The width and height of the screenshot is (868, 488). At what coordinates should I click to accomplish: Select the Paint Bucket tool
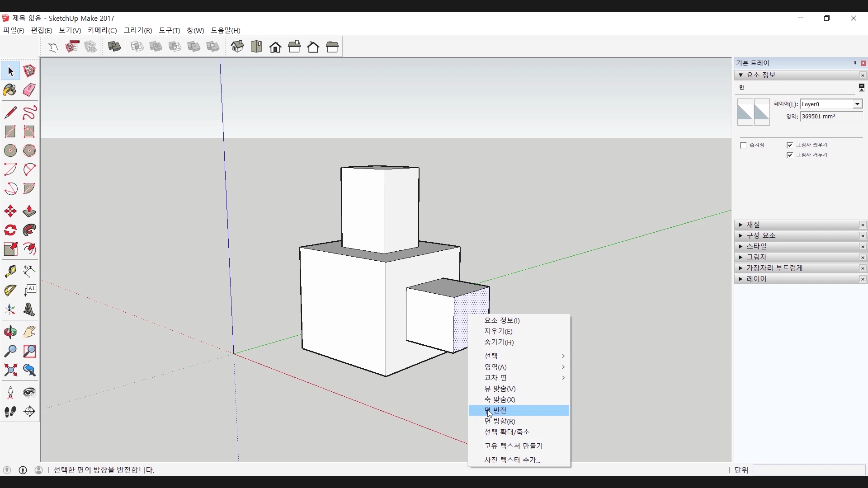[x=10, y=90]
